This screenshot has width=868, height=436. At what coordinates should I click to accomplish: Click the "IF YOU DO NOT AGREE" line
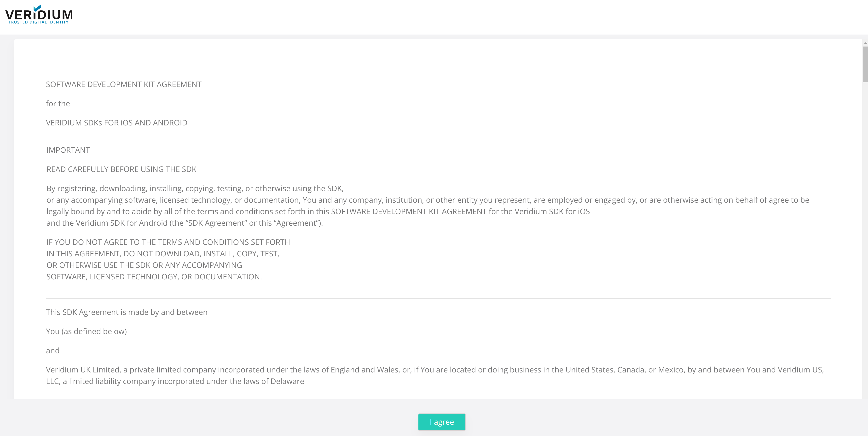pos(168,242)
